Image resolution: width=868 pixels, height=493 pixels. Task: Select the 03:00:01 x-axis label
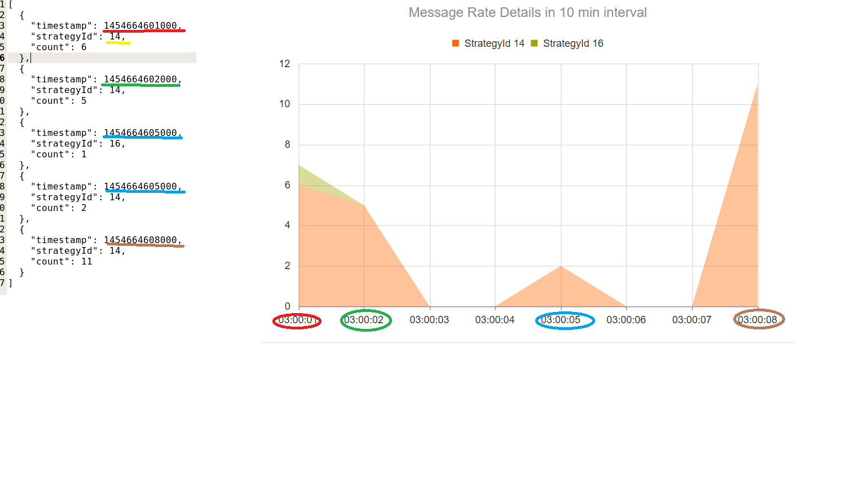[x=297, y=320]
